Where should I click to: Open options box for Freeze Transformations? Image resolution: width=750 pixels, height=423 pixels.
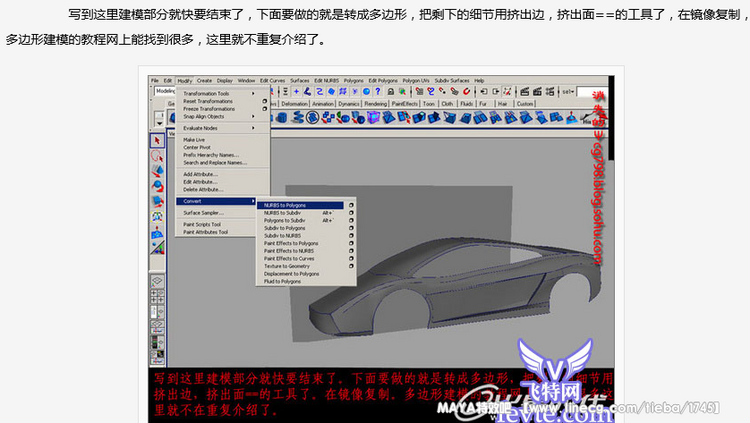[265, 108]
